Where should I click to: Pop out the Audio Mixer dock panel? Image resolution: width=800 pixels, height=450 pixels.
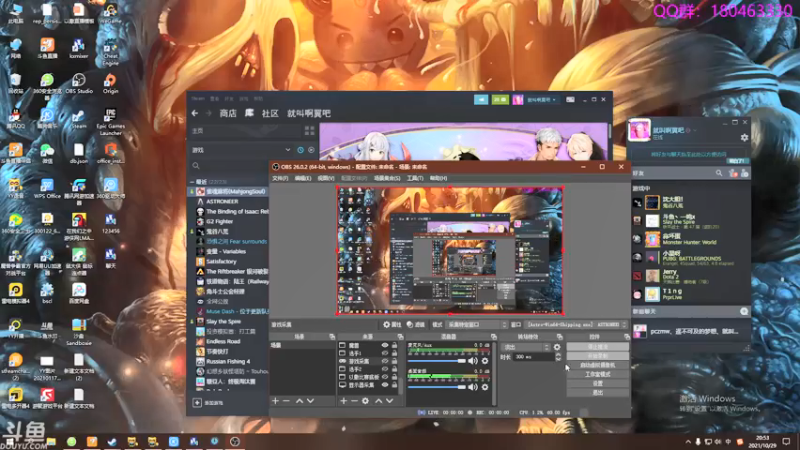pyautogui.click(x=493, y=337)
